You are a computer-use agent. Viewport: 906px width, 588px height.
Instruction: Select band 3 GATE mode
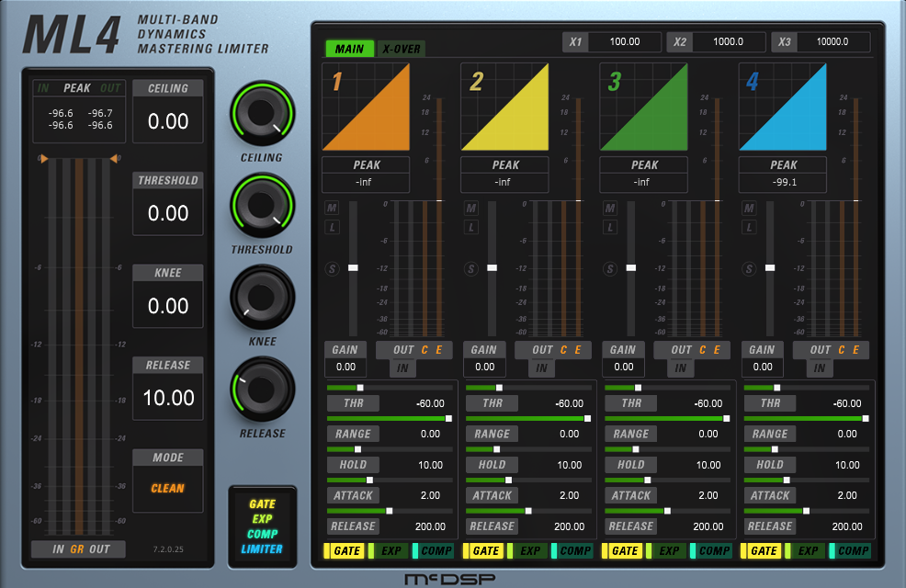(621, 551)
